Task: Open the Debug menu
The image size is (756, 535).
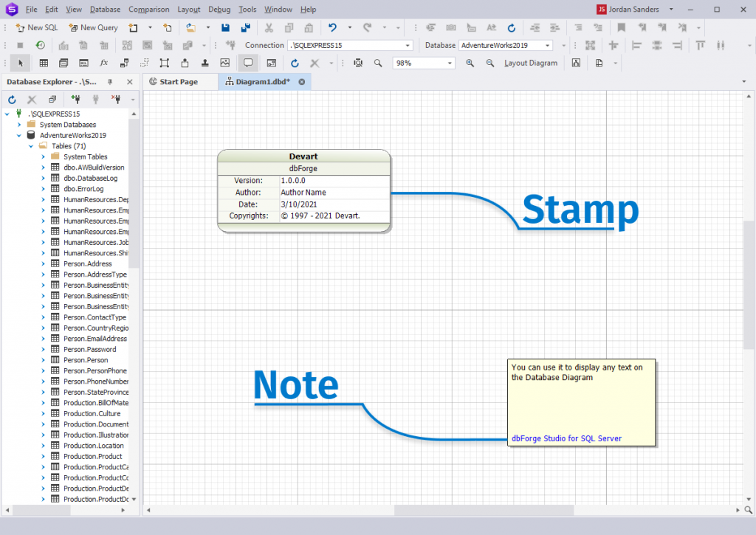Action: click(219, 9)
